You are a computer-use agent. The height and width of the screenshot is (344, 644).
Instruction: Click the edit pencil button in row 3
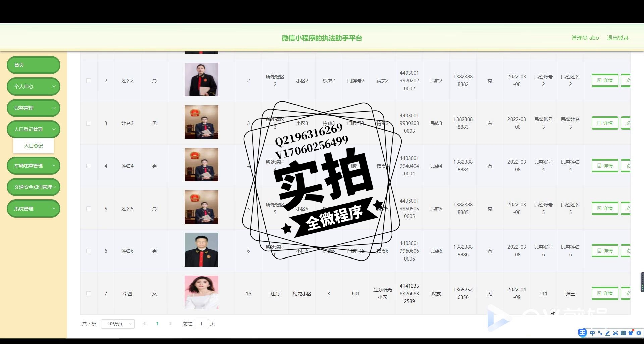click(626, 123)
